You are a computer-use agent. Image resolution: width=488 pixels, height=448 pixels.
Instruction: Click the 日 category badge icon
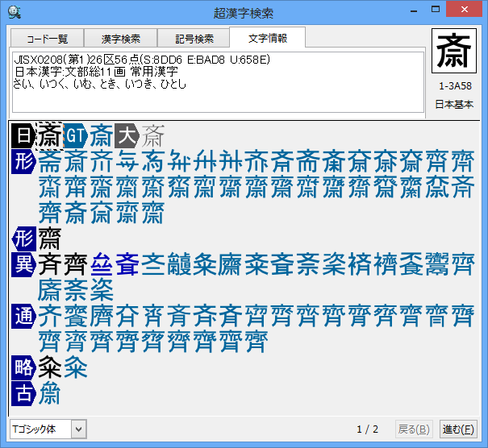25,135
